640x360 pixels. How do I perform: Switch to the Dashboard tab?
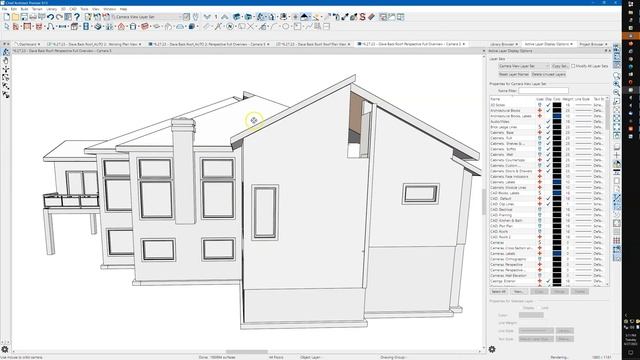click(28, 44)
